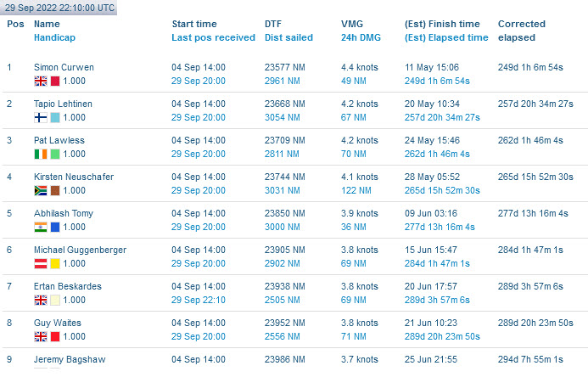Select competitor name Tapio Lehtinen
Viewport: 588px width, 377px height.
pyautogui.click(x=63, y=104)
